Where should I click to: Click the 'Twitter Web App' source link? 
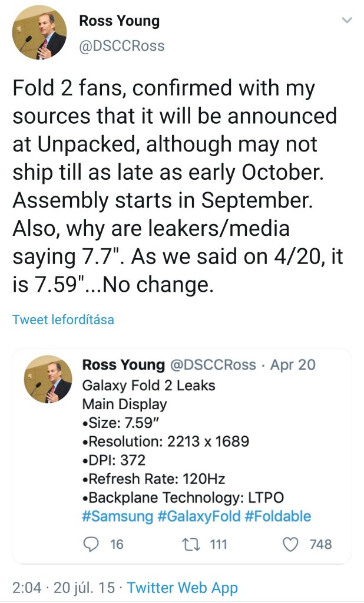(x=183, y=588)
